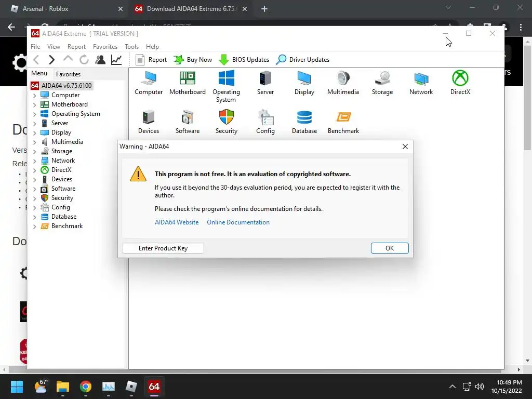Viewport: 532px width, 399px height.
Task: Open File Explorer from the taskbar
Action: 63,387
